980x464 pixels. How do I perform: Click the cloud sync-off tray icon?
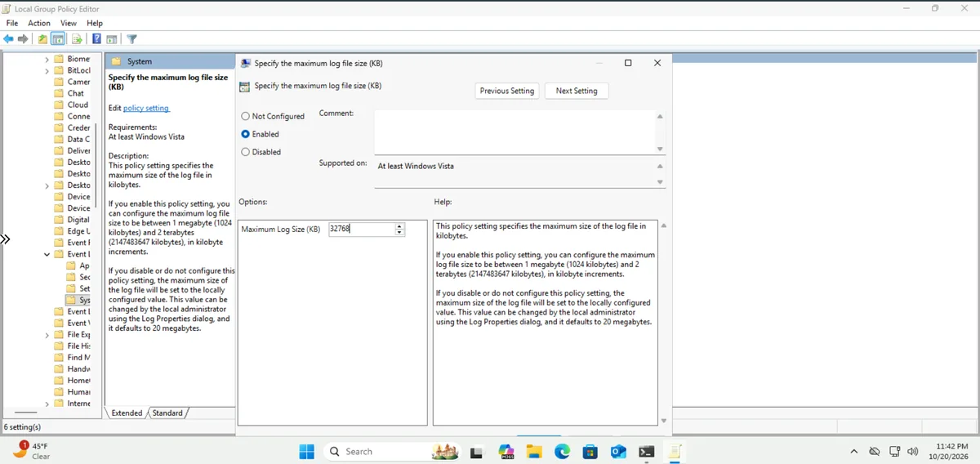(x=875, y=451)
